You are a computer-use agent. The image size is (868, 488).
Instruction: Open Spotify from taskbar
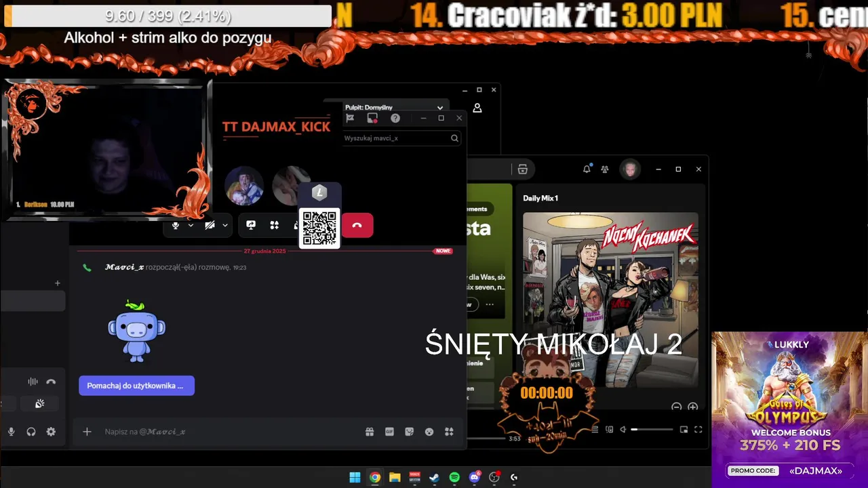click(x=454, y=477)
